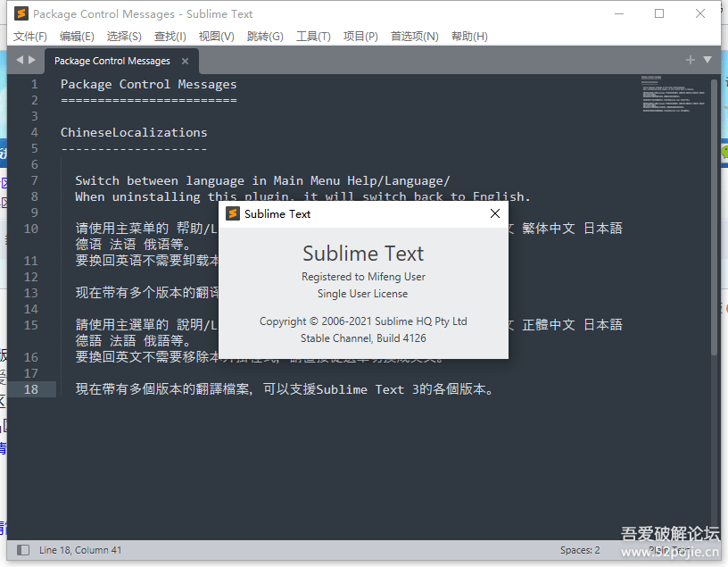Click Line 18, Column 41 status text

[80, 550]
